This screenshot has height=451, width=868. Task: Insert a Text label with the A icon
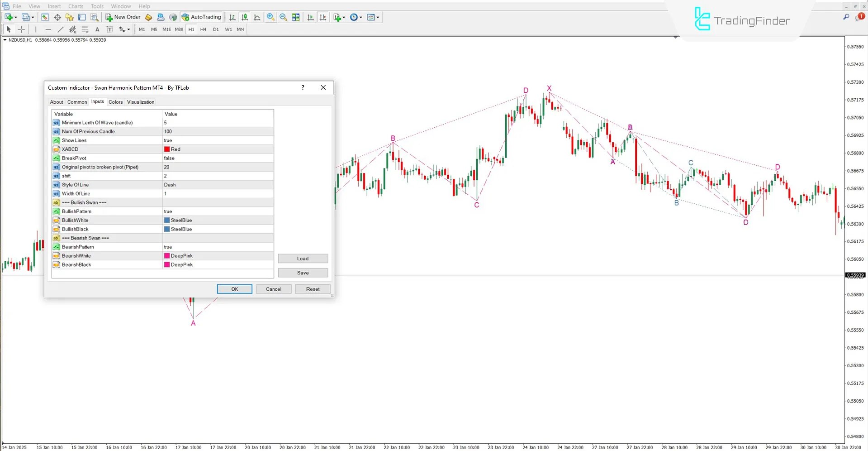coord(97,29)
